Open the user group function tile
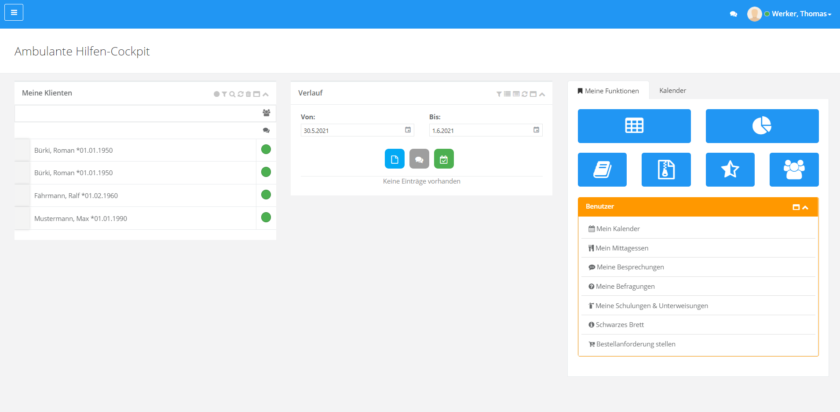 pos(794,169)
